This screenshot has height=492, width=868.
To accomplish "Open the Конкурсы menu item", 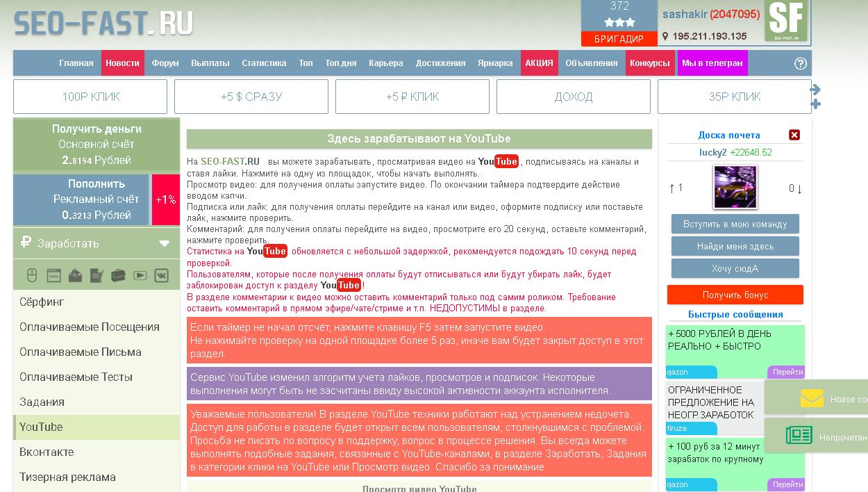I will 650,63.
